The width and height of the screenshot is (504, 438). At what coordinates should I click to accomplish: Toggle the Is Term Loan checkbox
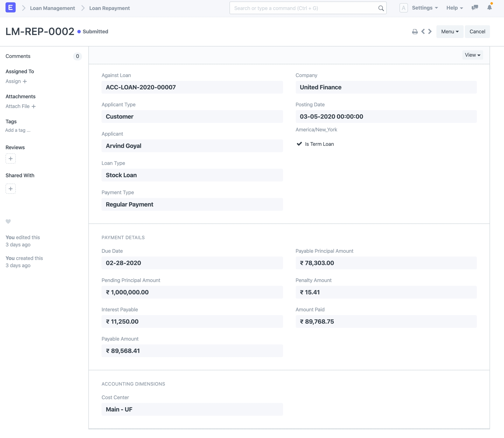(x=299, y=144)
